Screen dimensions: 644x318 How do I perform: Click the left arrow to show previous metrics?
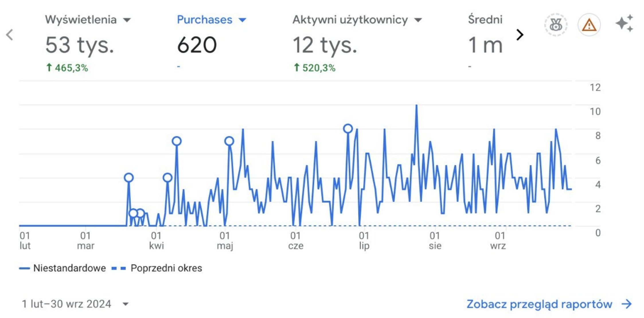9,35
